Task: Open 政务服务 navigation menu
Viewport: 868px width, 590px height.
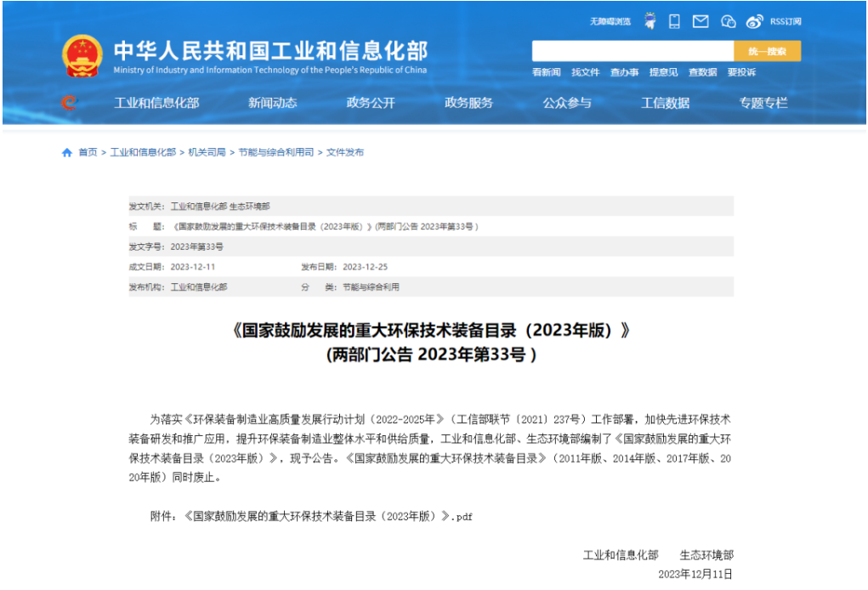Action: tap(469, 103)
